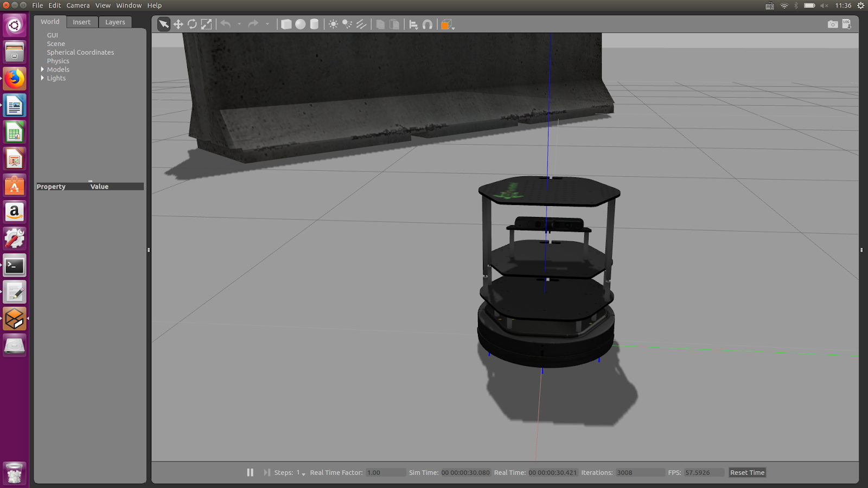The height and width of the screenshot is (488, 868).
Task: Click the Sim Time value field
Action: point(465,473)
